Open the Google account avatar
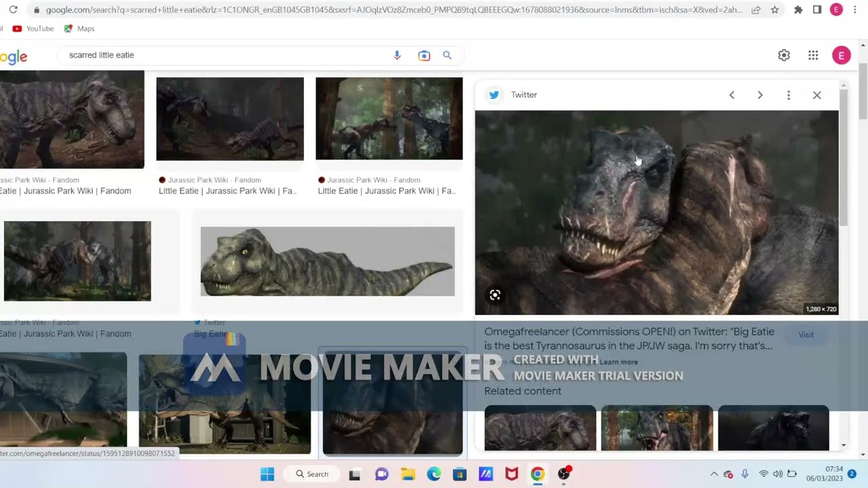 tap(841, 56)
